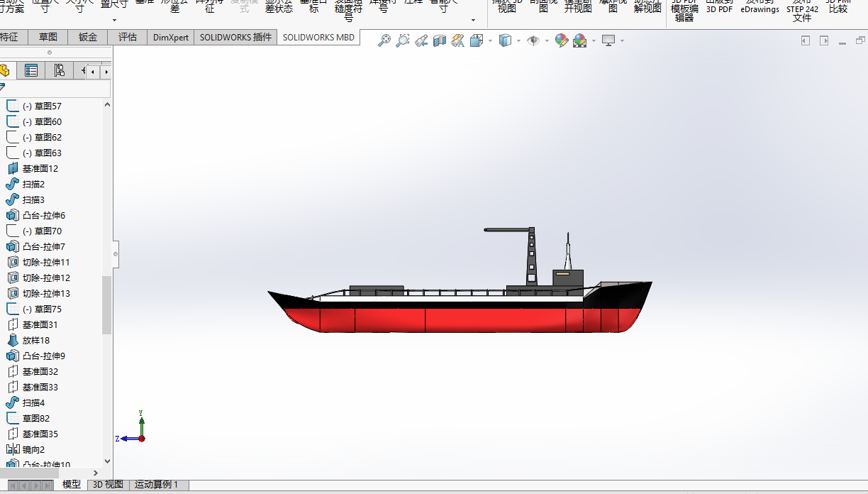Click the eDrawings publish button
Image resolution: width=868 pixels, height=494 pixels.
click(x=759, y=7)
